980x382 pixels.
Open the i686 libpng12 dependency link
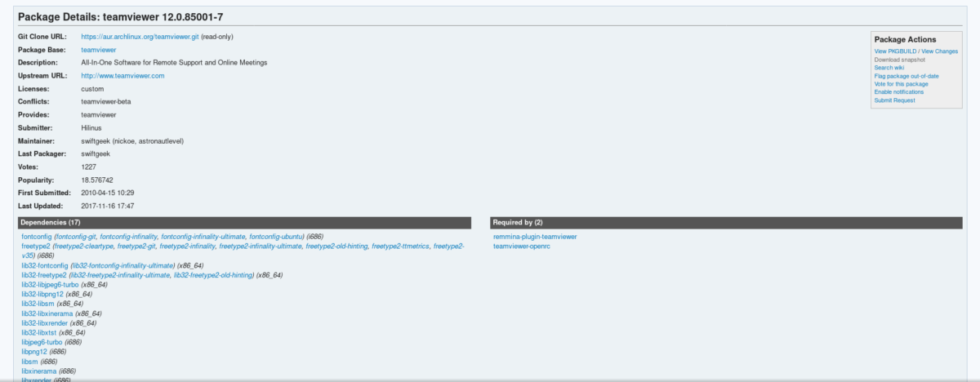(34, 352)
